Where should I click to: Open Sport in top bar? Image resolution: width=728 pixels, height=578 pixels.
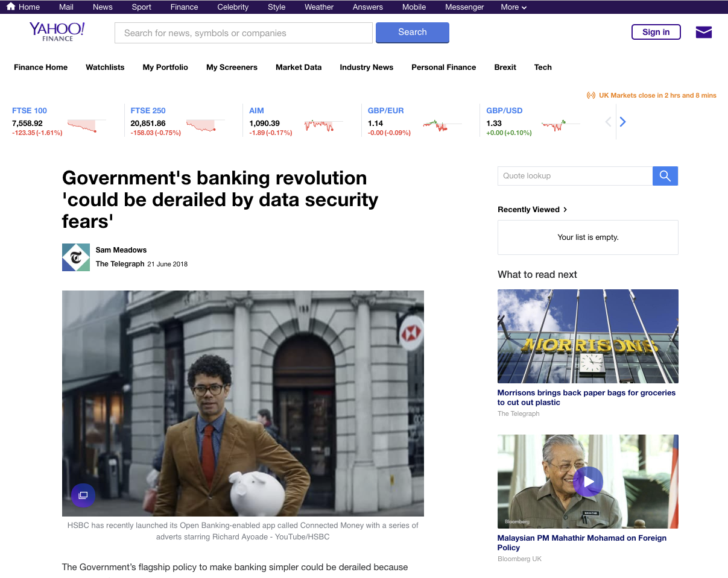[x=142, y=7]
